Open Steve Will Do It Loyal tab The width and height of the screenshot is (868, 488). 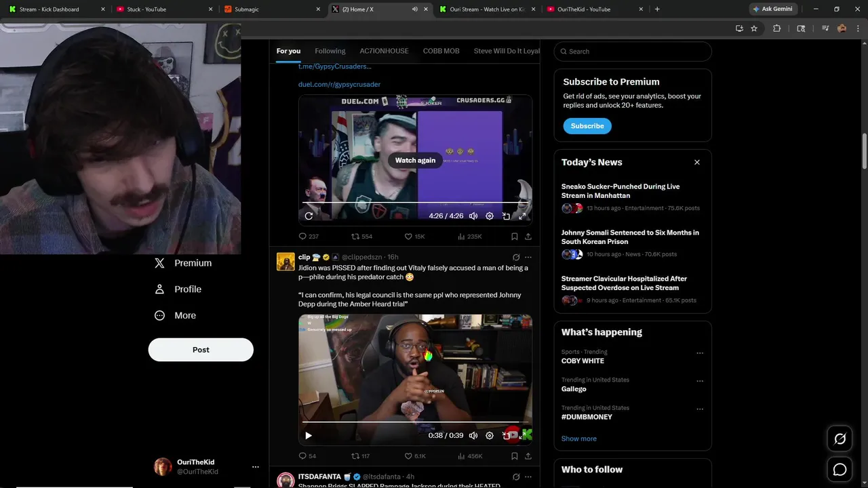pyautogui.click(x=507, y=51)
